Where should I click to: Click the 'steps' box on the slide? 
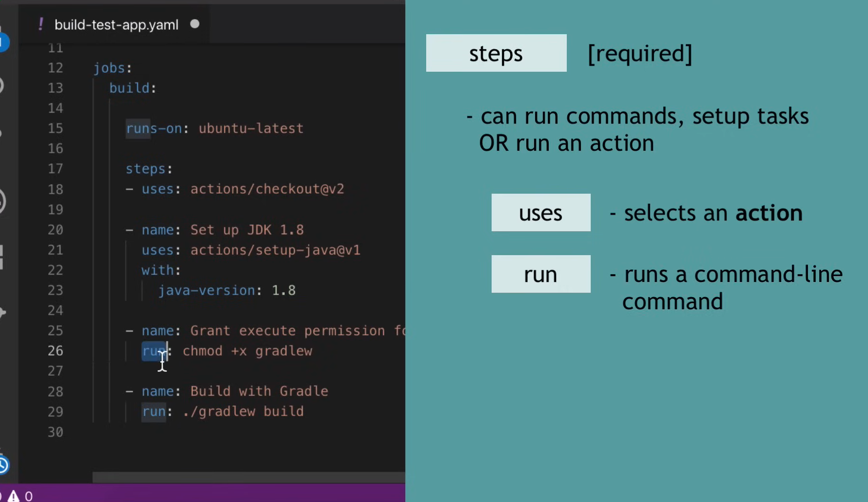(x=496, y=53)
